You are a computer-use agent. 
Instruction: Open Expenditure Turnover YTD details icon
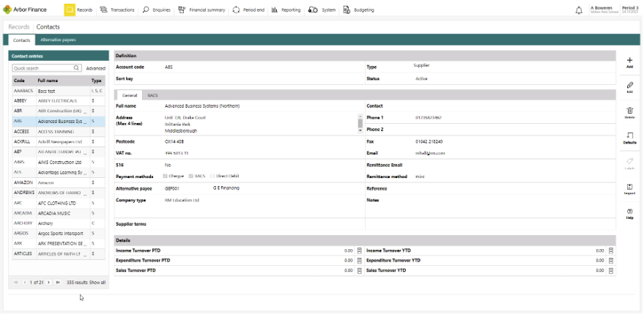click(611, 260)
